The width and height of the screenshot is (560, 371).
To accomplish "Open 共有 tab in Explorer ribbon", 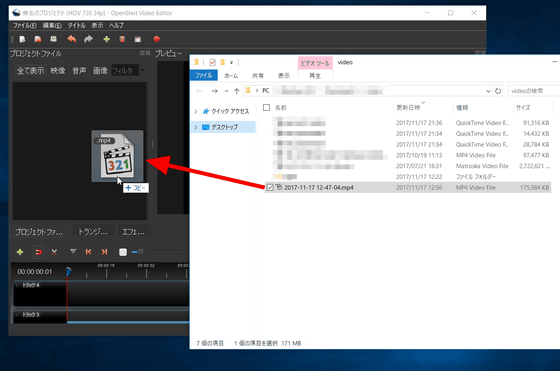I will pos(258,76).
